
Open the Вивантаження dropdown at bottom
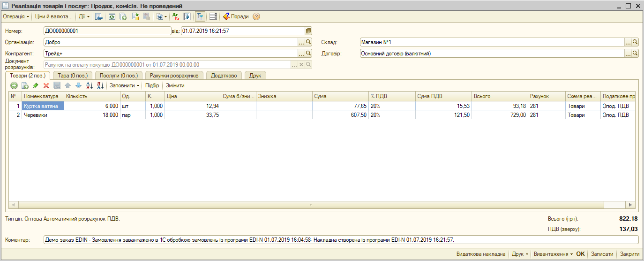(x=554, y=254)
